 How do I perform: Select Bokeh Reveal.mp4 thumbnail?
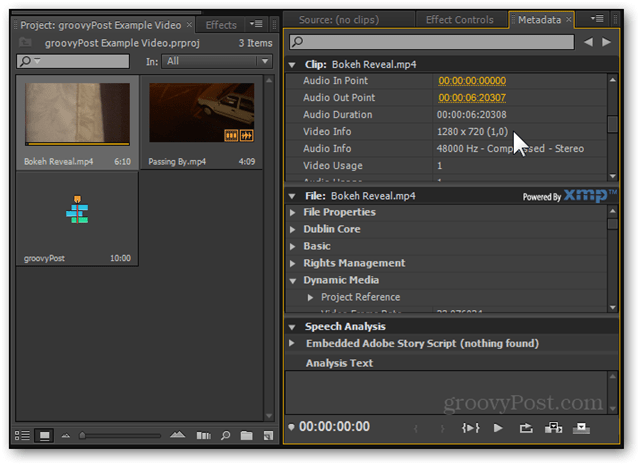[x=77, y=114]
